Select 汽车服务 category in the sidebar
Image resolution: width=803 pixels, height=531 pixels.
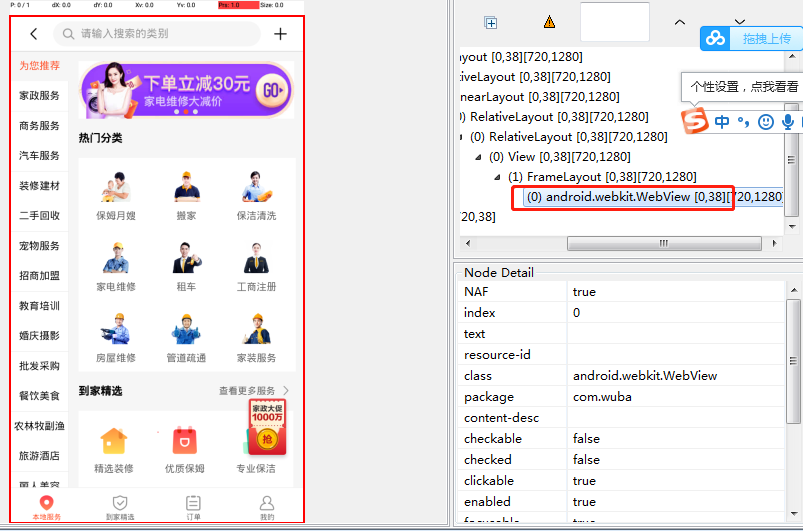39,155
